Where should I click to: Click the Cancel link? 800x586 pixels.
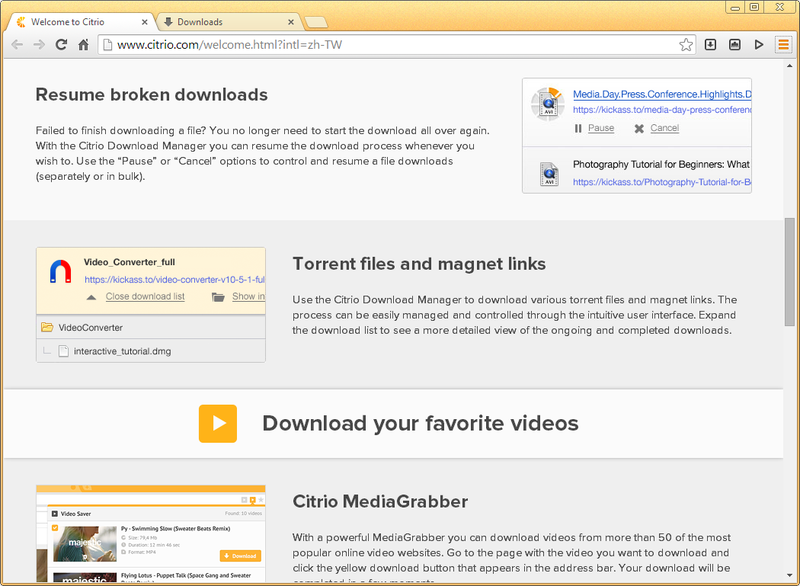pyautogui.click(x=664, y=128)
